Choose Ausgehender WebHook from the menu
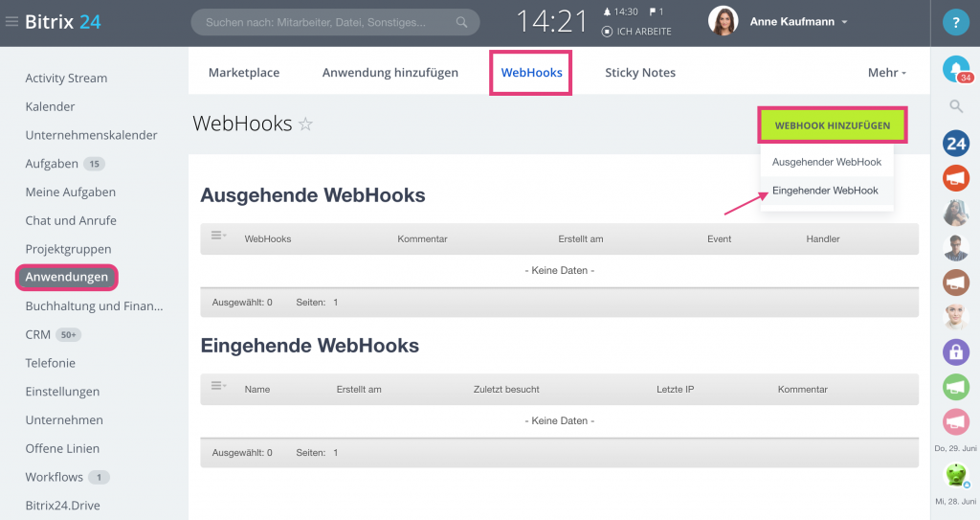Screen dimensions: 980x520 coord(826,162)
